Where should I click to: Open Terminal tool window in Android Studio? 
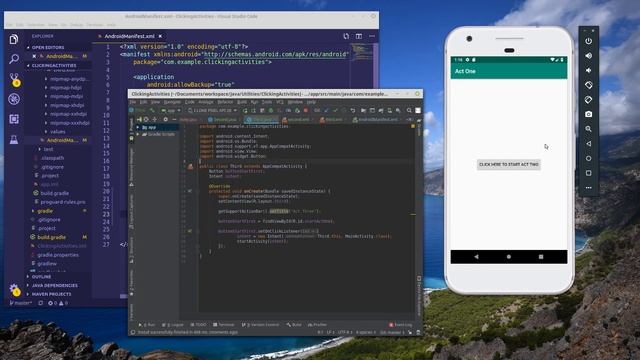pos(224,325)
